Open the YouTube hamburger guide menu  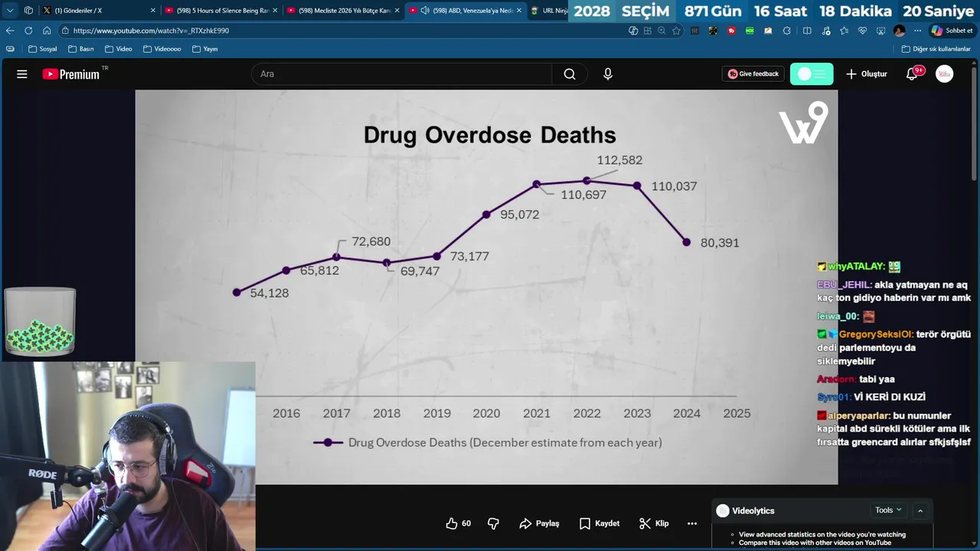pyautogui.click(x=21, y=74)
